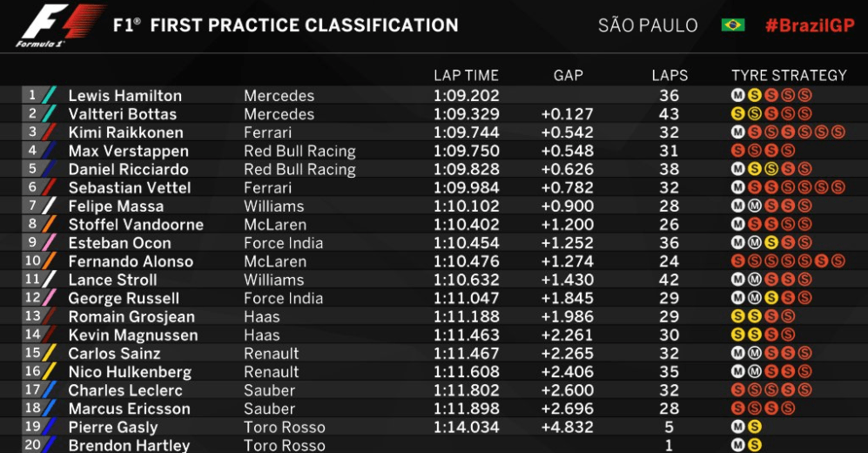Click Charles Leclerc's Sauber team label
The image size is (868, 453).
coord(269,390)
